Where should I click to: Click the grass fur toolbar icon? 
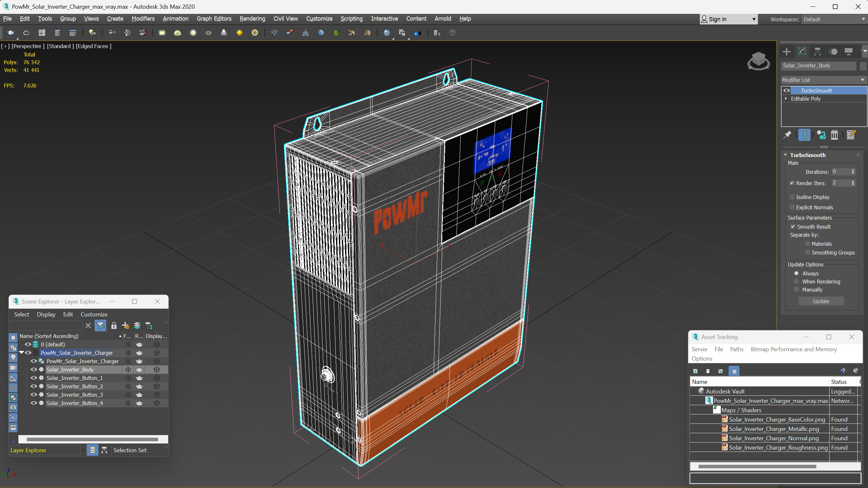point(336,33)
